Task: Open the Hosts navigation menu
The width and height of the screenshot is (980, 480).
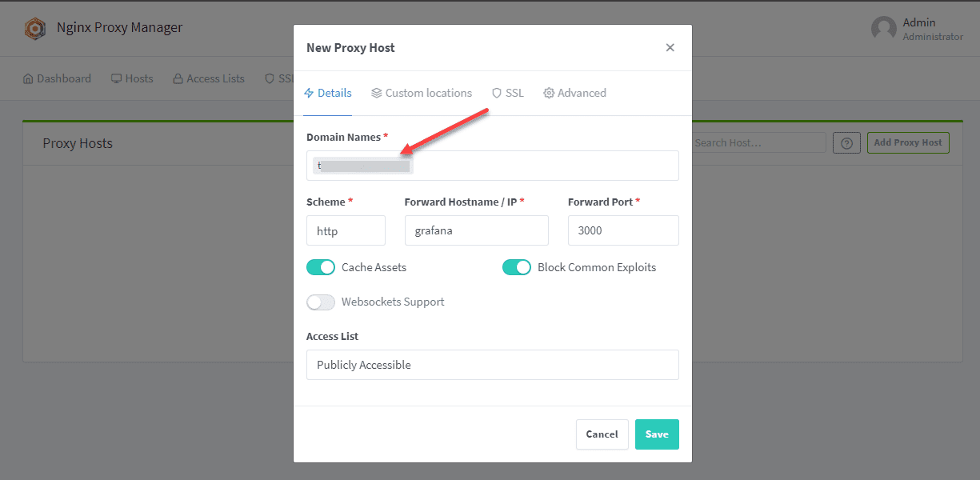Action: (132, 78)
